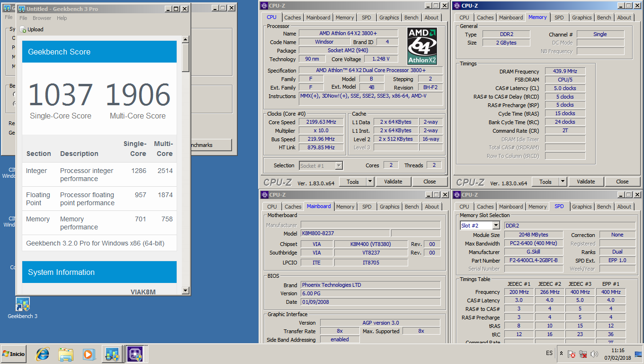
Task: Click the Geekbench scrollbar up arrow
Action: (186, 40)
